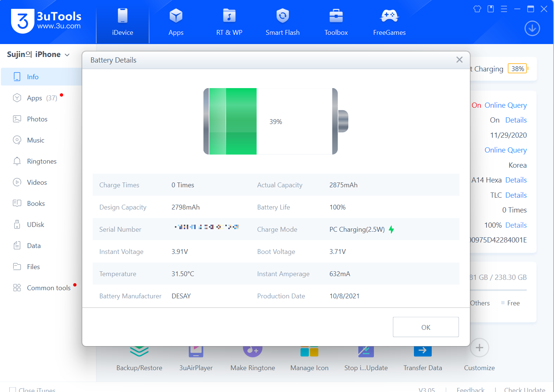Click Details link next to TLC
This screenshot has height=392, width=554.
(x=516, y=195)
